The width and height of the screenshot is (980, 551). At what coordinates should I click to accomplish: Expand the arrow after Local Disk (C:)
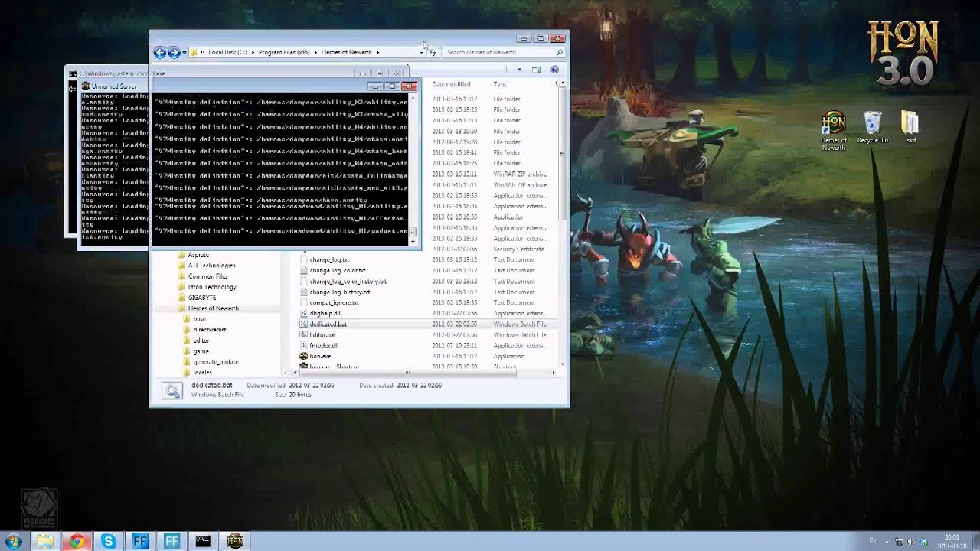253,52
